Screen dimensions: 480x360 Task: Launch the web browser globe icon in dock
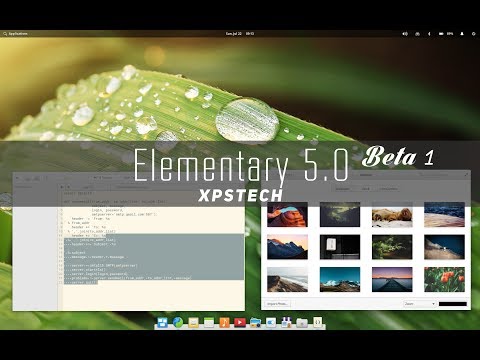[x=178, y=322]
